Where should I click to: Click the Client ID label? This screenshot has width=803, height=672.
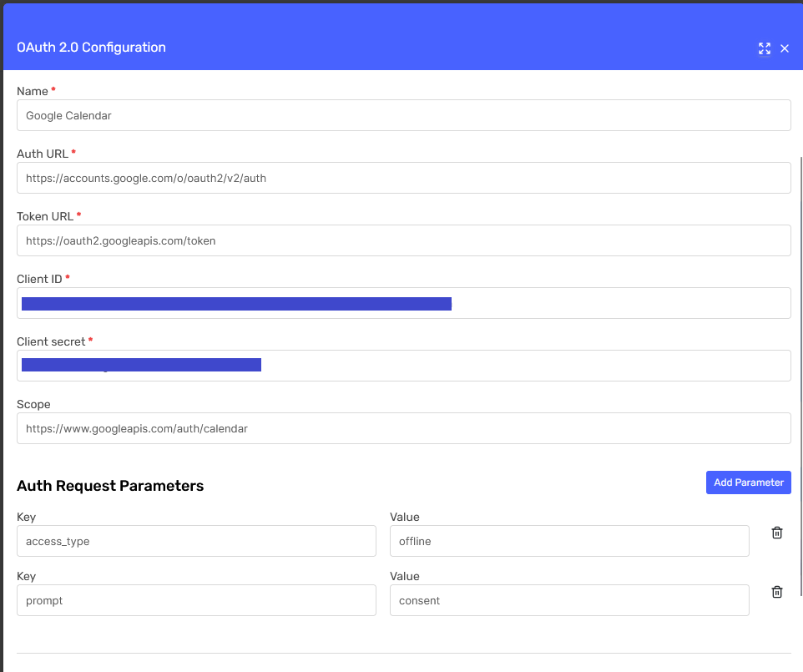[39, 279]
